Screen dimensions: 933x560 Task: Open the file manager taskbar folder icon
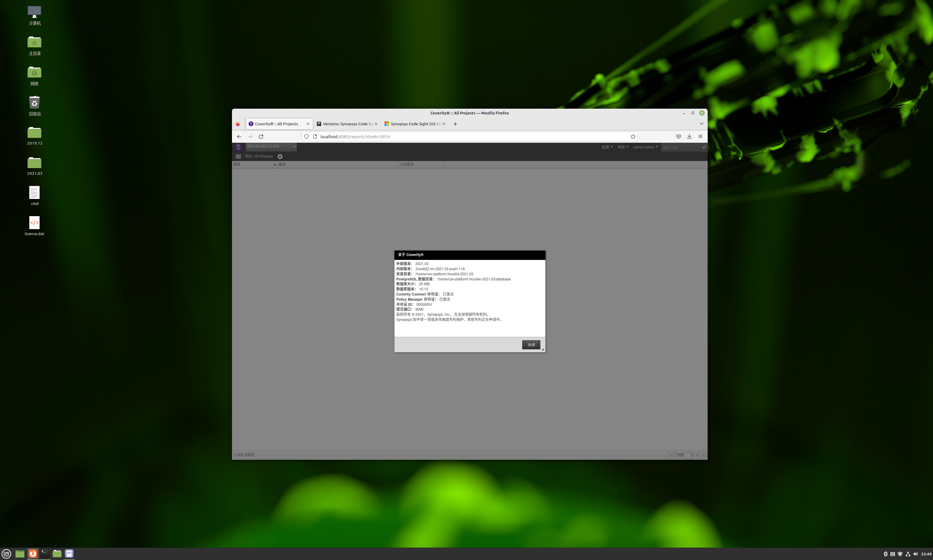coord(57,554)
